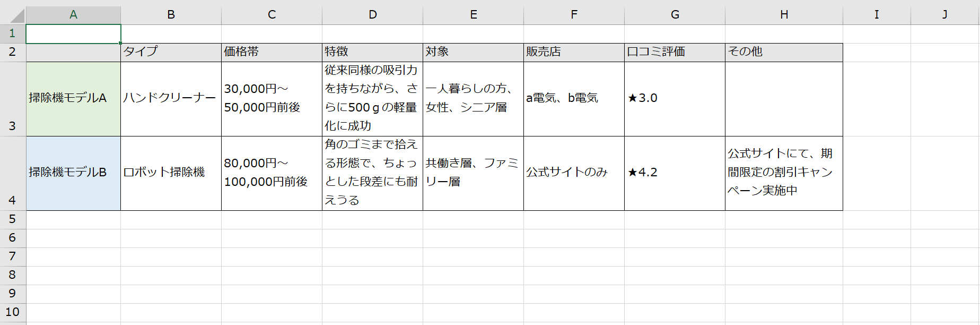Select column F header
The height and width of the screenshot is (325, 980).
coord(574,15)
